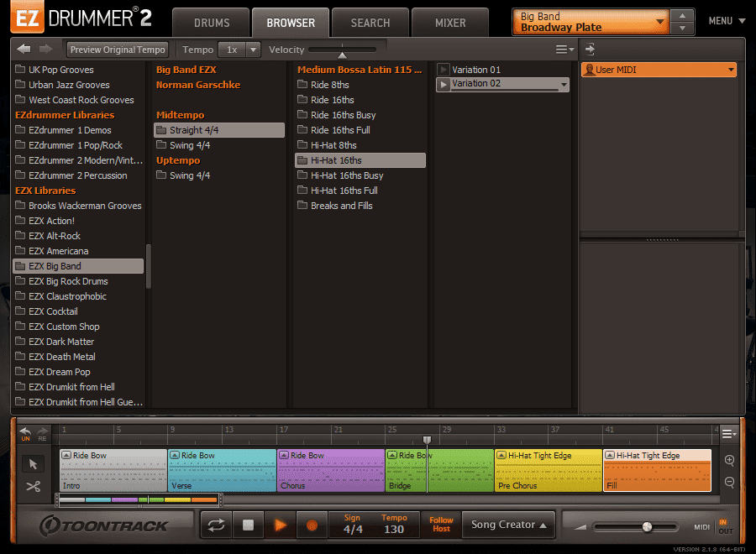Viewport: 756px width, 554px height.
Task: Select the arrow pointer tool
Action: click(x=33, y=464)
